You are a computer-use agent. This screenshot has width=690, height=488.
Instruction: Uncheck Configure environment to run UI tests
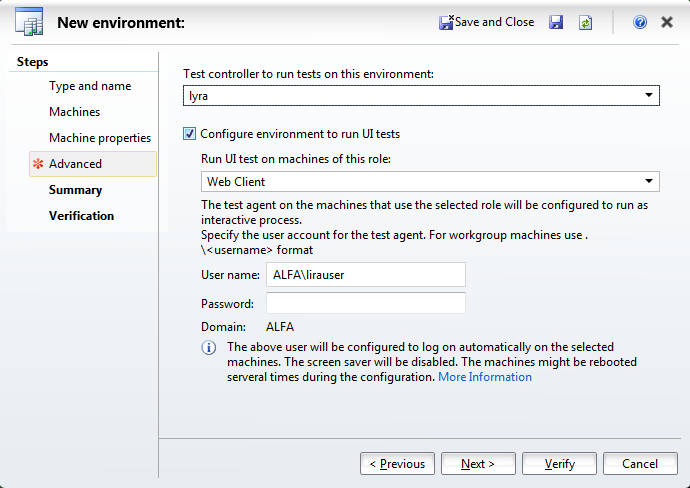[189, 134]
